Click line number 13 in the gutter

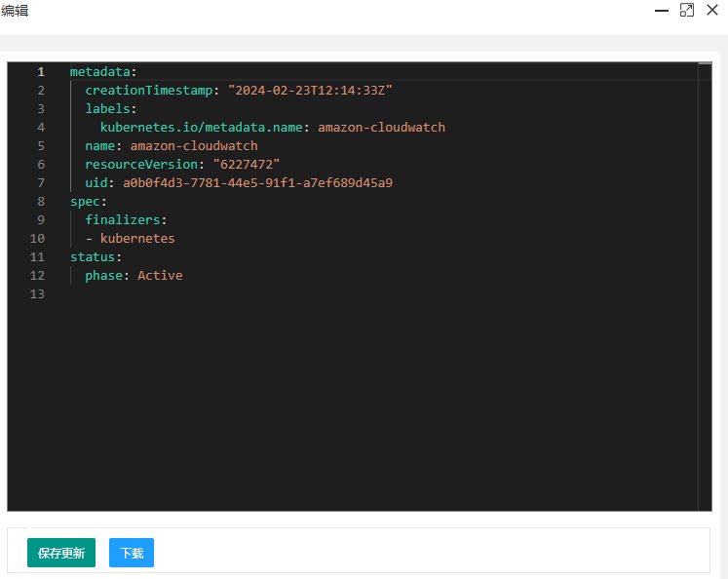(x=37, y=294)
